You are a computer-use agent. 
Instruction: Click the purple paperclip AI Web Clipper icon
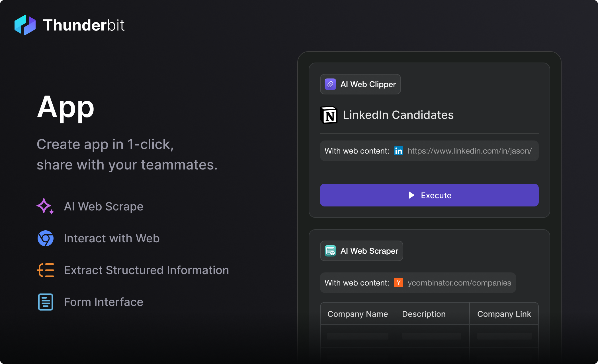pyautogui.click(x=330, y=84)
